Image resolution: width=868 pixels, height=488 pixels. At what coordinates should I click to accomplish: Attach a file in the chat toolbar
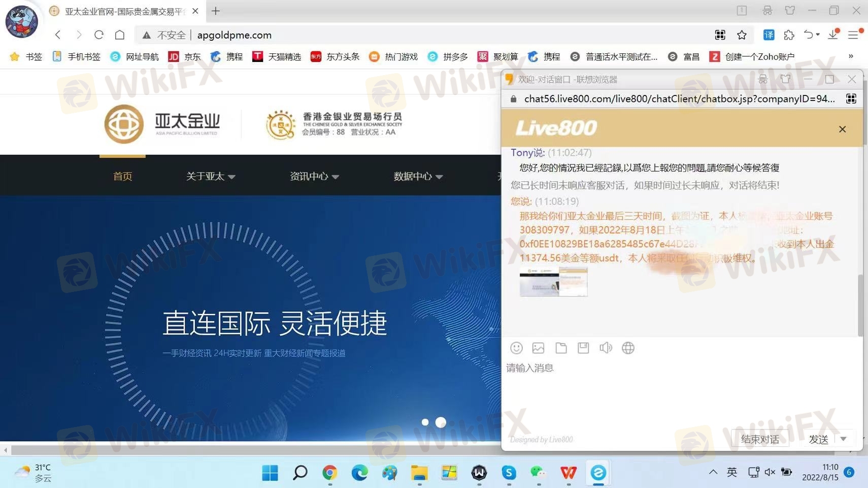tap(561, 348)
